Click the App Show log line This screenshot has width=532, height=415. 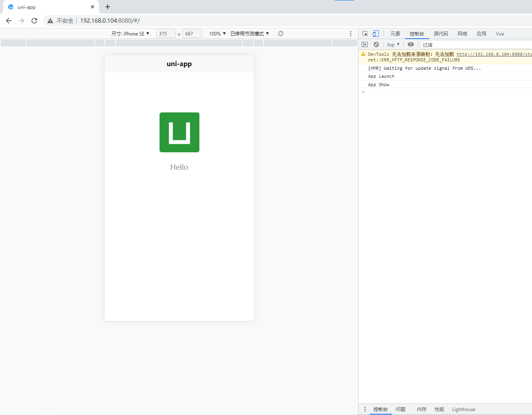click(x=378, y=85)
